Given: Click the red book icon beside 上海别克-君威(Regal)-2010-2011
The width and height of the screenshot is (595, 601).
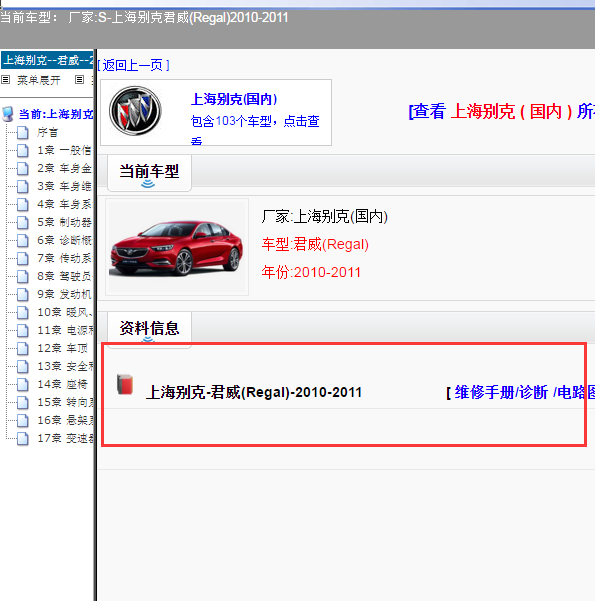Looking at the screenshot, I should pos(125,384).
